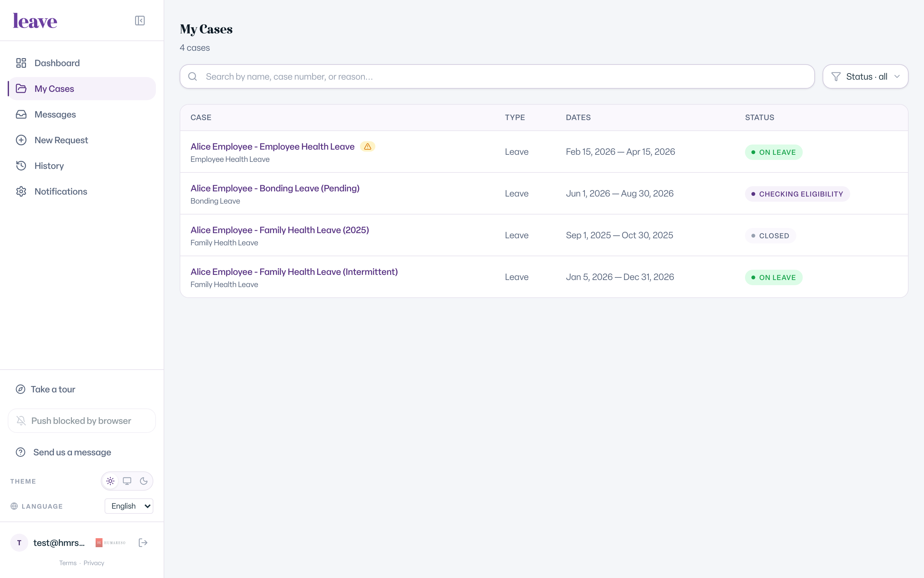Click the CHECKING ELIGIBILITY status badge
Image resolution: width=924 pixels, height=578 pixels.
pyautogui.click(x=797, y=194)
